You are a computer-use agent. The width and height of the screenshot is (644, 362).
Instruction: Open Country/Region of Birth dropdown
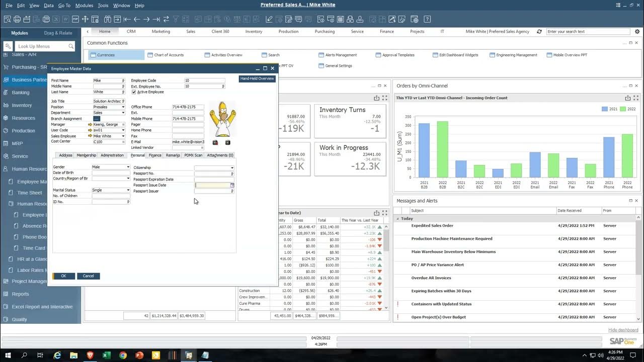coord(128,178)
